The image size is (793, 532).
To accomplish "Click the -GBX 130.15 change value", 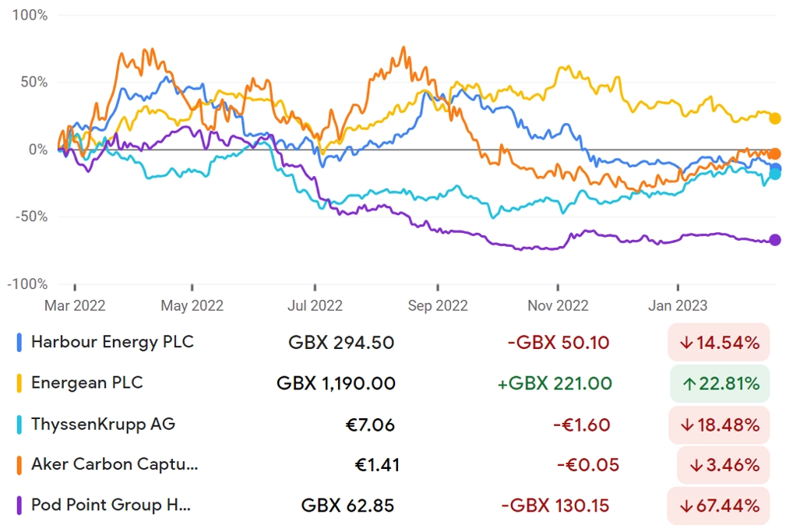I will [555, 506].
